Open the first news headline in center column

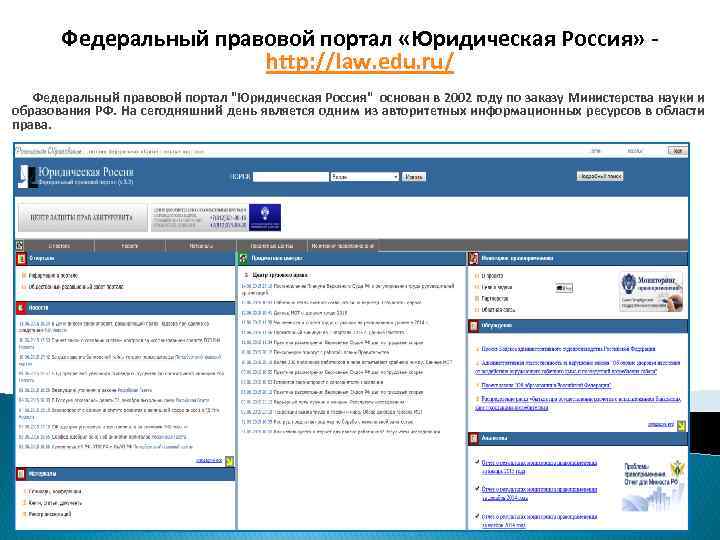tap(348, 289)
